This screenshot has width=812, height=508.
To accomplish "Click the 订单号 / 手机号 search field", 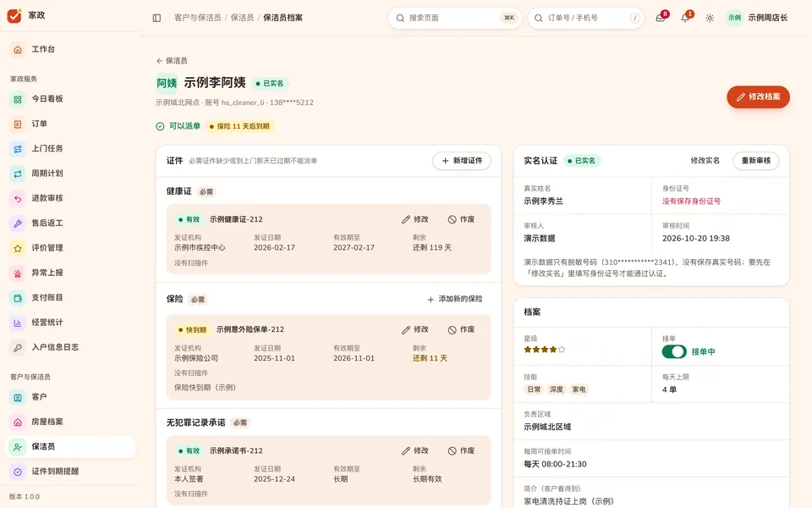I will coord(585,18).
